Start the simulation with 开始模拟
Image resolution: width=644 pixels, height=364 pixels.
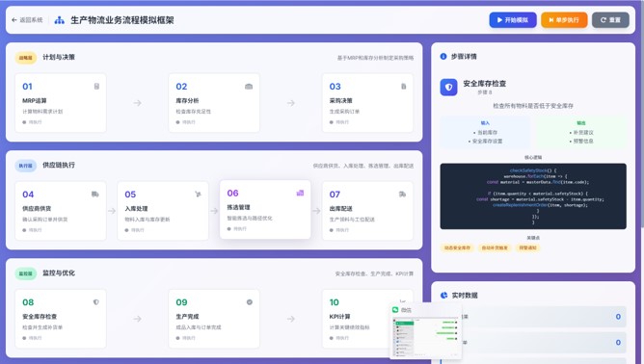tap(513, 19)
